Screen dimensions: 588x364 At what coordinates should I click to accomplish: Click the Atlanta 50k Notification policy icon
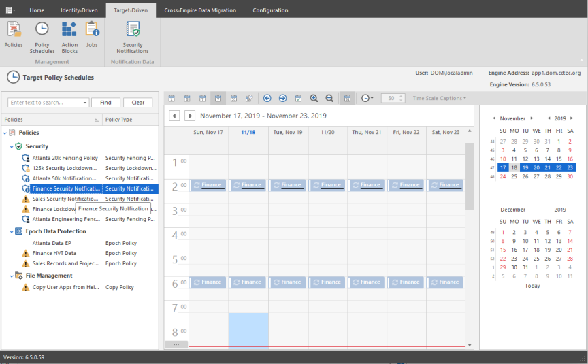point(25,178)
